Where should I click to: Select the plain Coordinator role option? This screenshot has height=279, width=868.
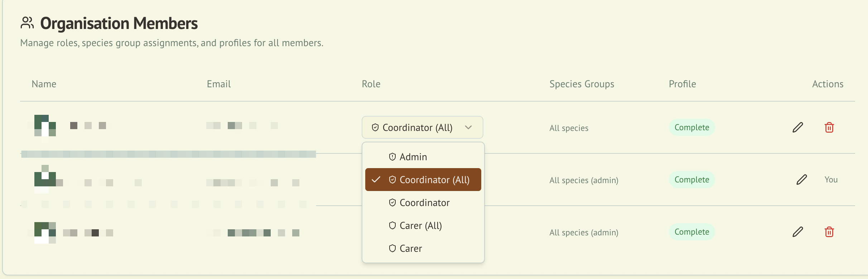point(424,202)
